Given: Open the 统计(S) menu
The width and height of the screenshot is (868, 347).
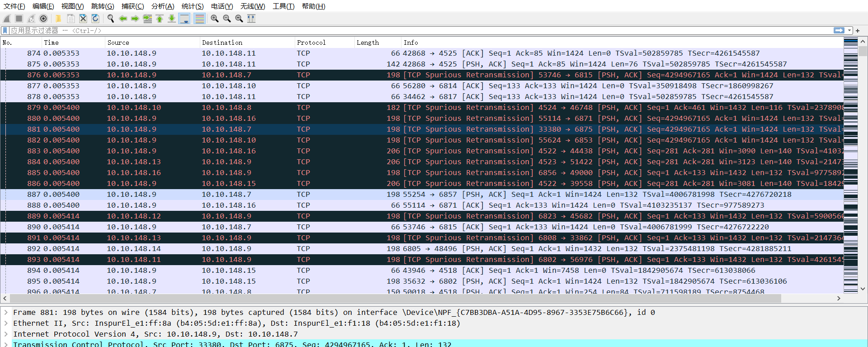Looking at the screenshot, I should [x=192, y=6].
